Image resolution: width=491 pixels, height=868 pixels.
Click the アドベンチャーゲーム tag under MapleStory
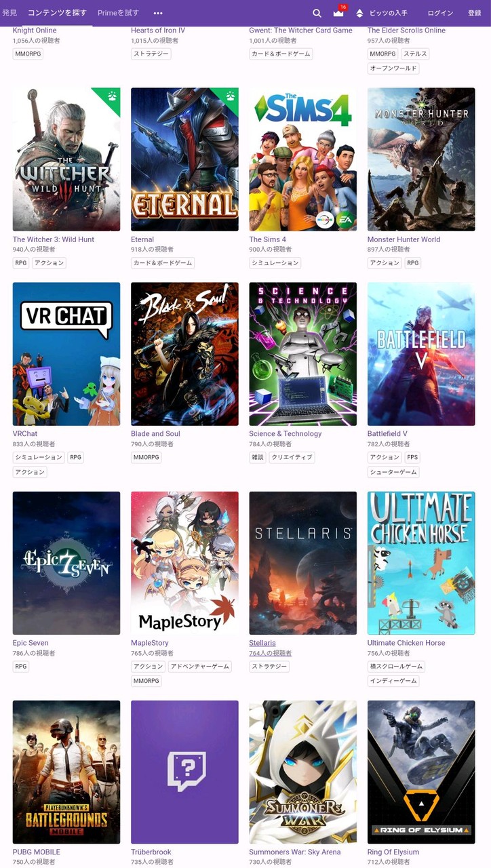(x=200, y=667)
